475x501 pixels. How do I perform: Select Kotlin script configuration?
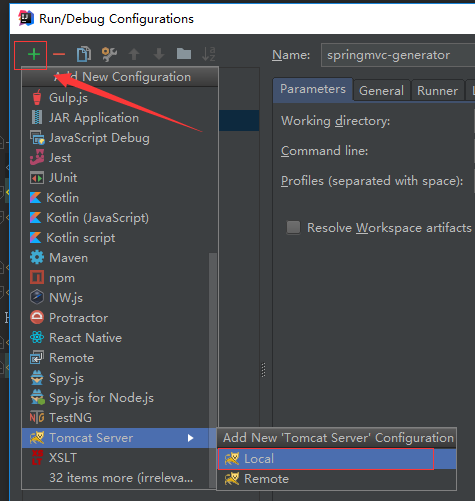[x=120, y=238]
